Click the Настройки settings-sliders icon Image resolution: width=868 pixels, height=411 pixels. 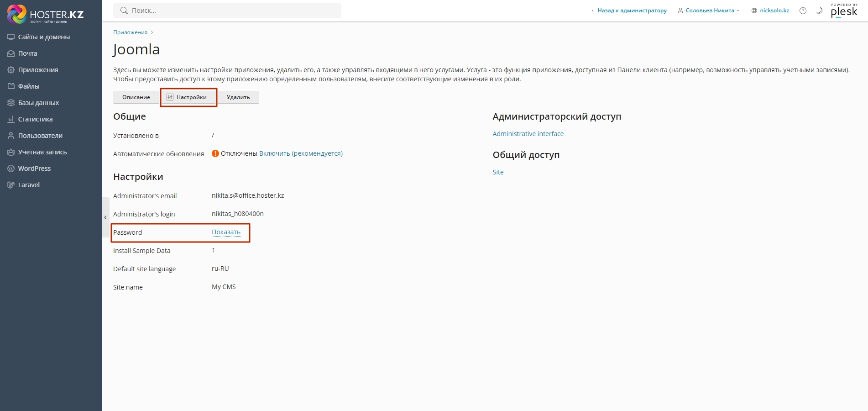pos(170,97)
